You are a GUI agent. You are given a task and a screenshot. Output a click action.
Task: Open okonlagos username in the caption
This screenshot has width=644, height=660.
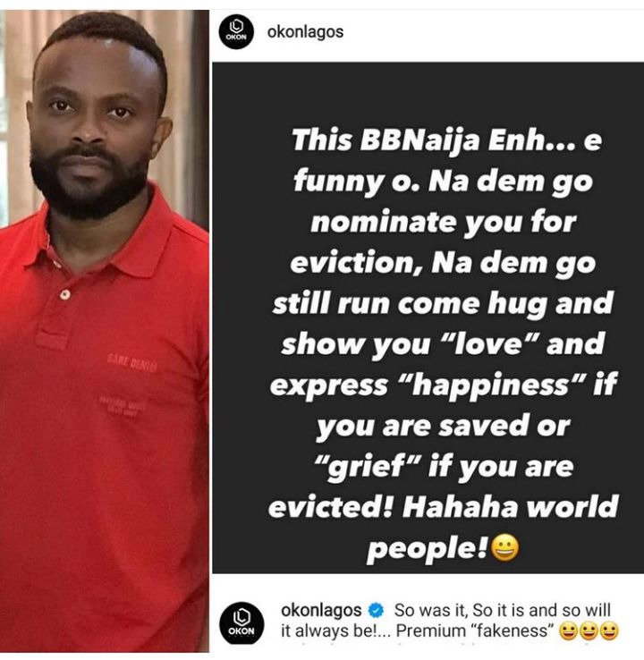click(x=321, y=610)
